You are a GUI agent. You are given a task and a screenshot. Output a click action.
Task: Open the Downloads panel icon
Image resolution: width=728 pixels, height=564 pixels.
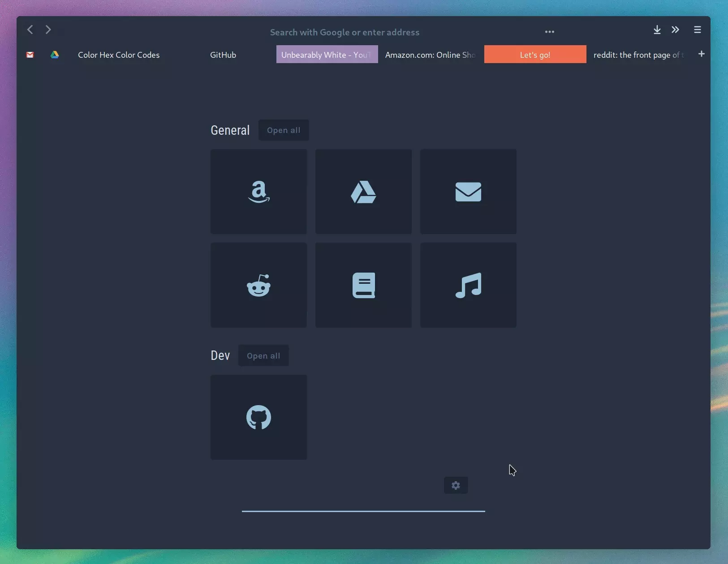tap(656, 30)
